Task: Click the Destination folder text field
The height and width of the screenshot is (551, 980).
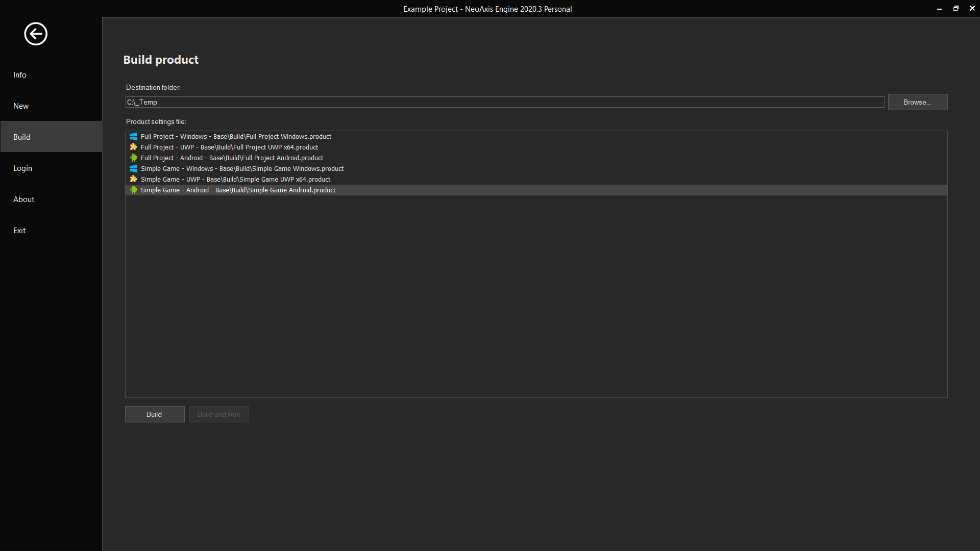Action: tap(504, 102)
